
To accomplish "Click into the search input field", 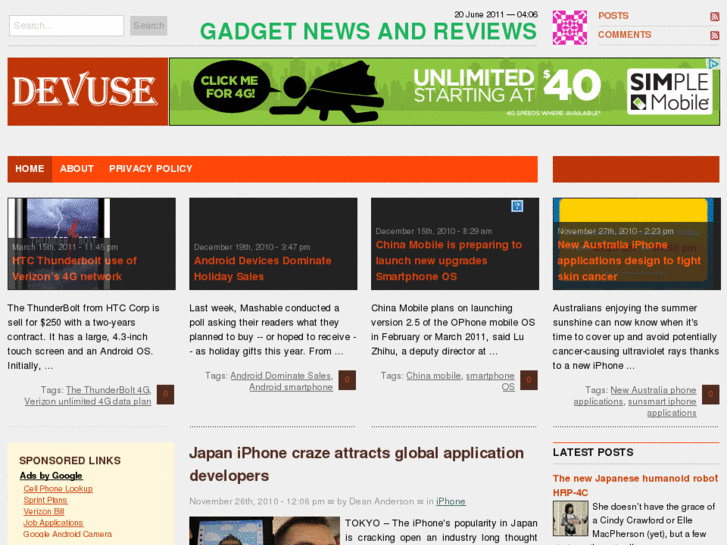I will point(66,26).
